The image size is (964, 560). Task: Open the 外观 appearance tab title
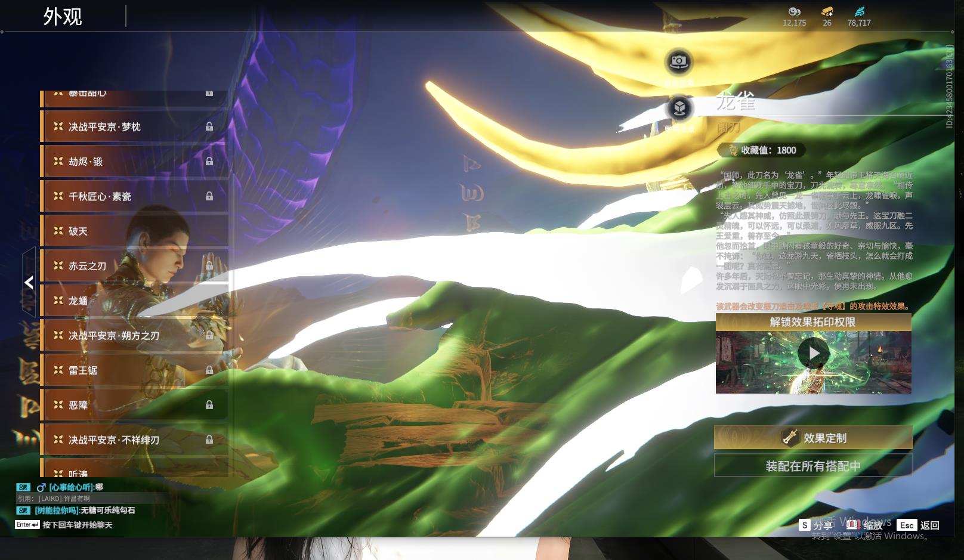click(x=63, y=17)
